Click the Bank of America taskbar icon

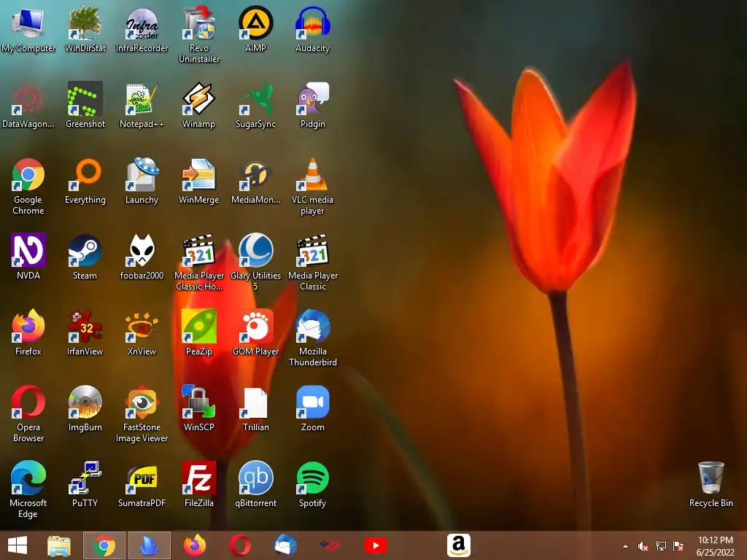(330, 545)
